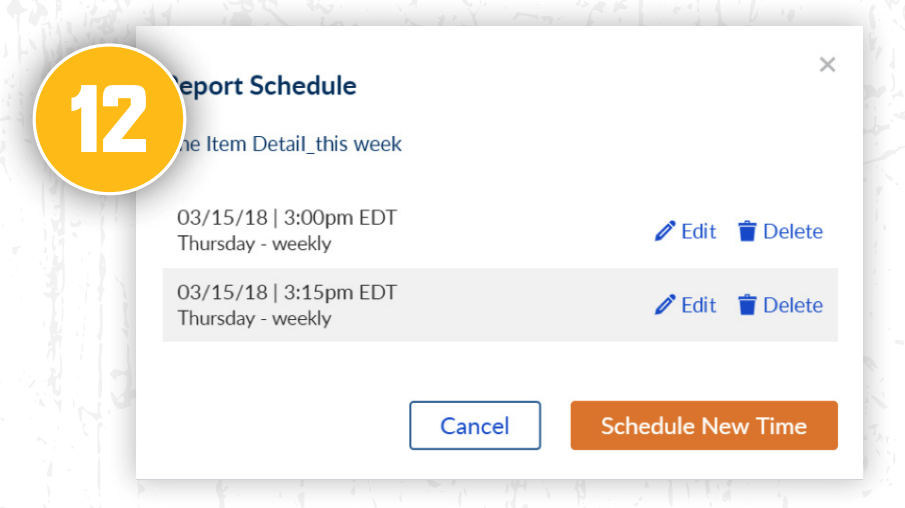Click the pencil icon for the 3:00pm schedule
Viewport: 905px width, 508px height.
tap(665, 231)
